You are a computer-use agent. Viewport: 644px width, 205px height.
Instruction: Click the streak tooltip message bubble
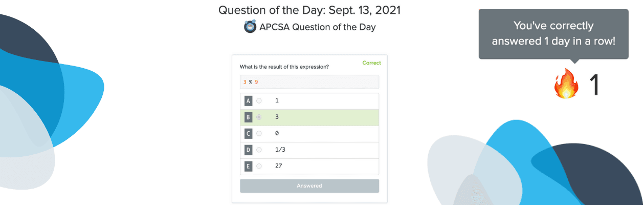(x=553, y=34)
